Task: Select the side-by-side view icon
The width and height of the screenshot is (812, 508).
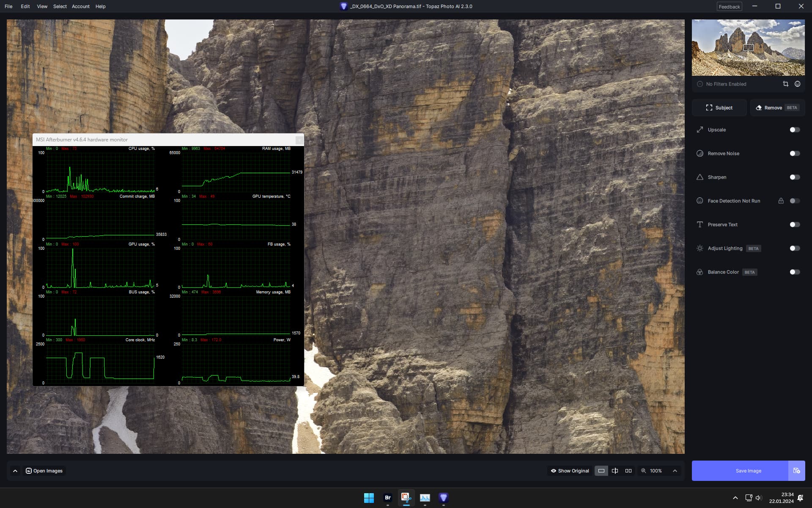Action: [628, 471]
